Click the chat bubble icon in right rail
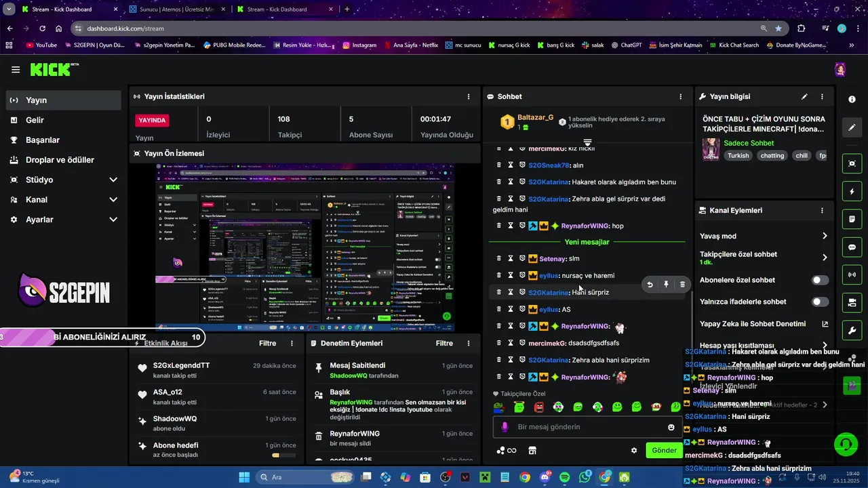 [x=852, y=247]
